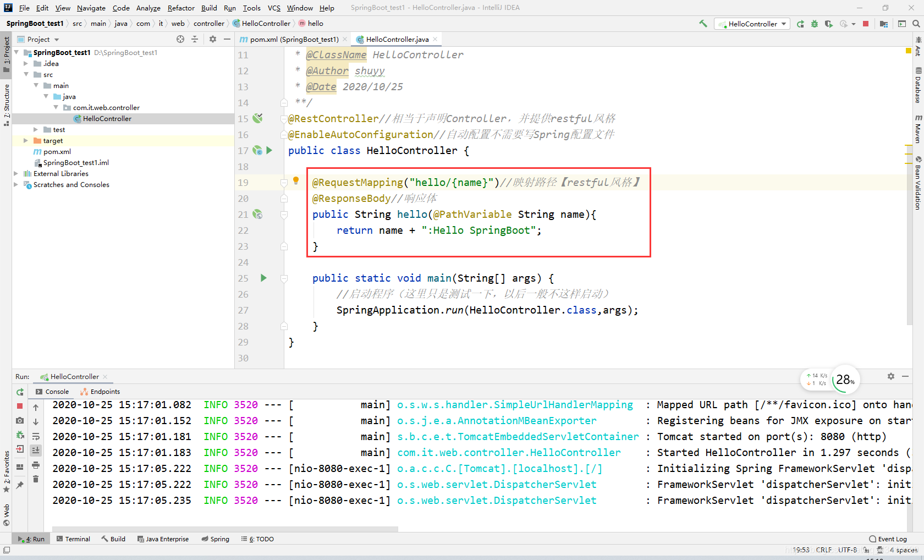Toggle the Structure tool window stripe button
Image resolution: width=924 pixels, height=560 pixels.
pos(6,105)
